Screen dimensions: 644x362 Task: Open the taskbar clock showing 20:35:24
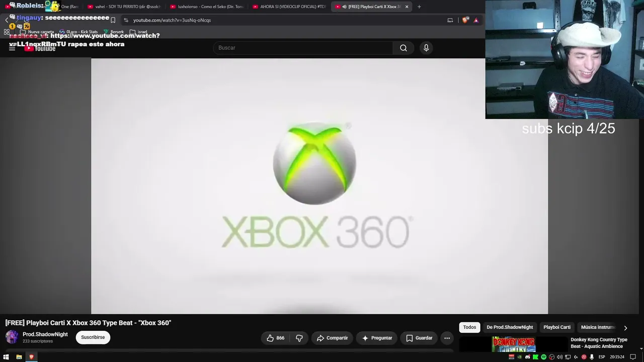(x=617, y=357)
